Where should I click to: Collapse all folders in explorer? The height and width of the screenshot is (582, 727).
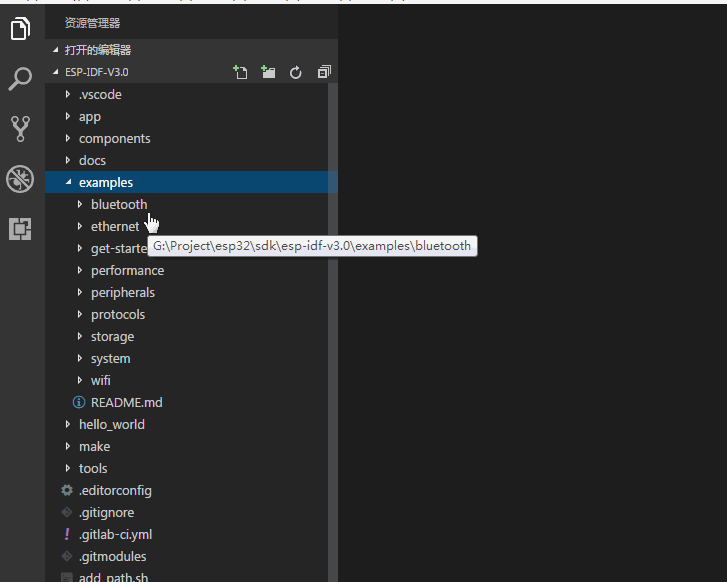[x=324, y=72]
